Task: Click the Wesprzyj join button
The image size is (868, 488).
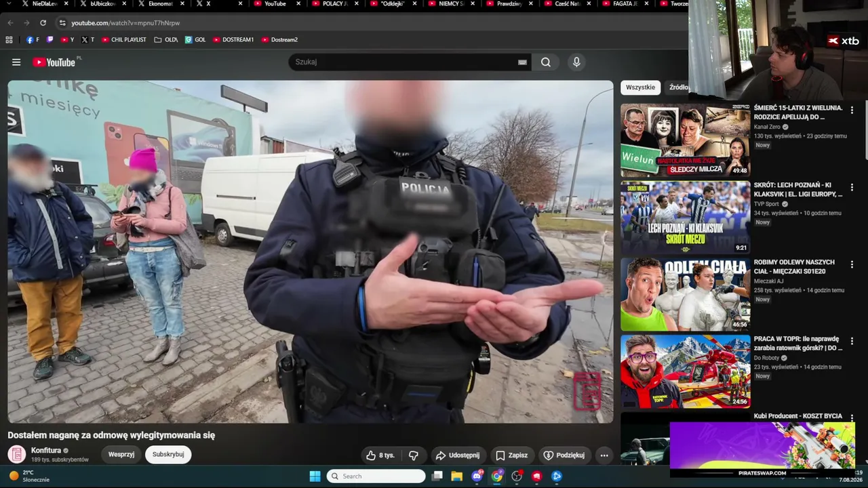Action: (121, 454)
